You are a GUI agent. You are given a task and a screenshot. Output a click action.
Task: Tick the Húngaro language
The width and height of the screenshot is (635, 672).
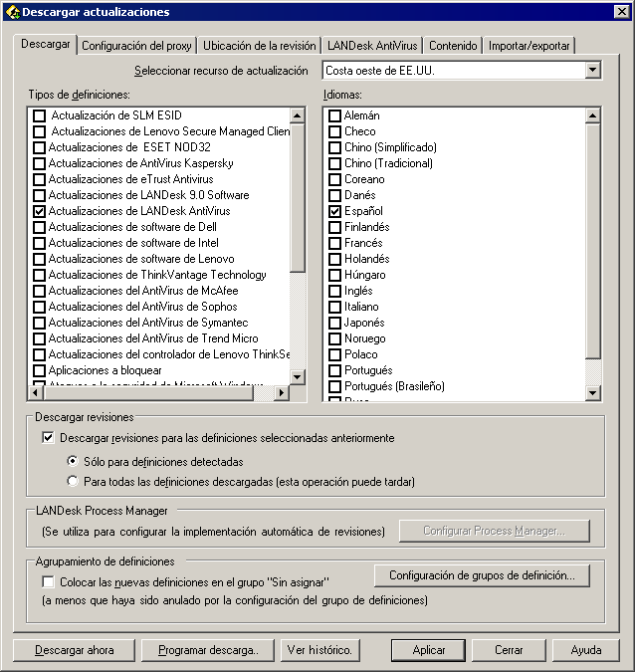pos(334,275)
